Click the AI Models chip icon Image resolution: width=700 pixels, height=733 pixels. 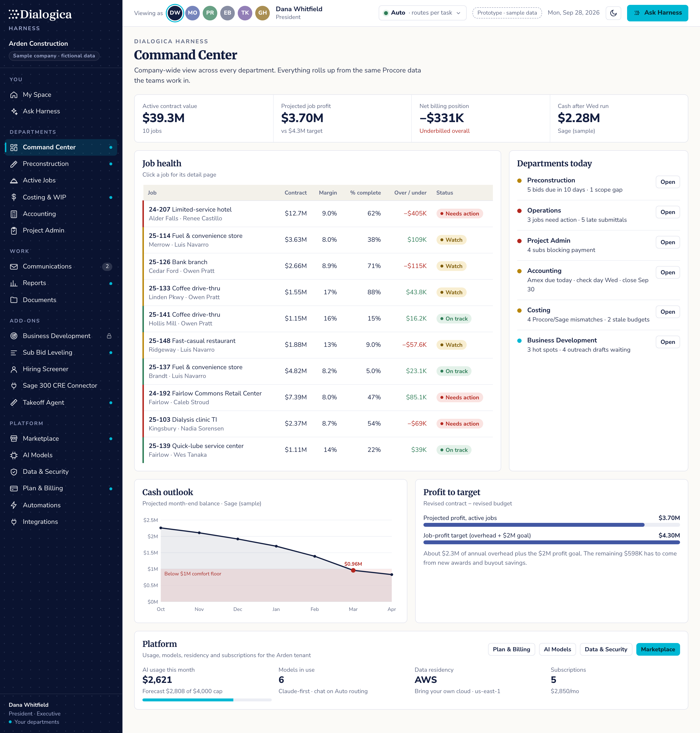[x=14, y=455]
